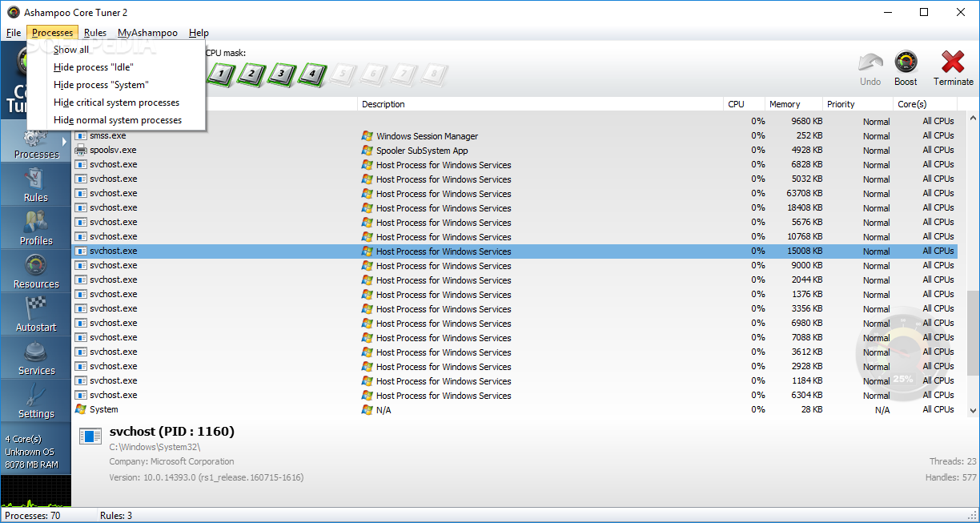
Task: Choose Hide process "Idle"
Action: tap(116, 67)
